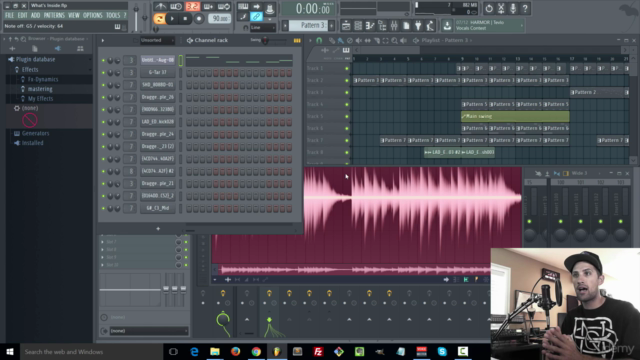The height and width of the screenshot is (360, 640).
Task: Click the G-Tar 37 channel button
Action: [x=158, y=72]
